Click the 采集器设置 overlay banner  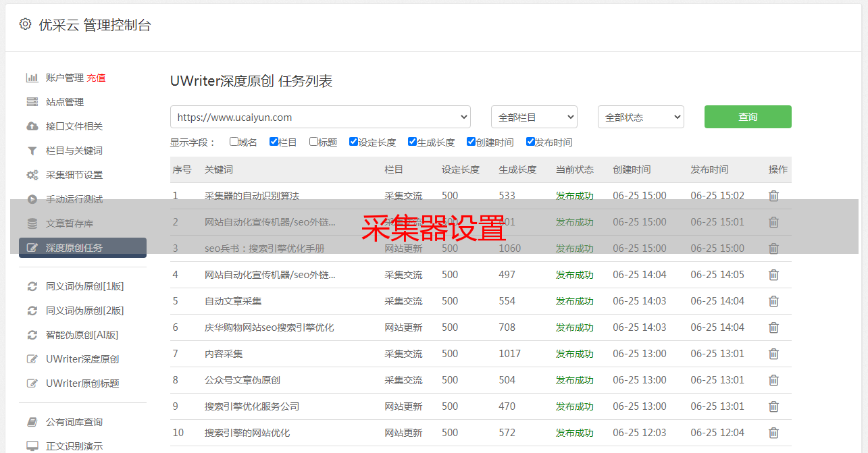(434, 228)
